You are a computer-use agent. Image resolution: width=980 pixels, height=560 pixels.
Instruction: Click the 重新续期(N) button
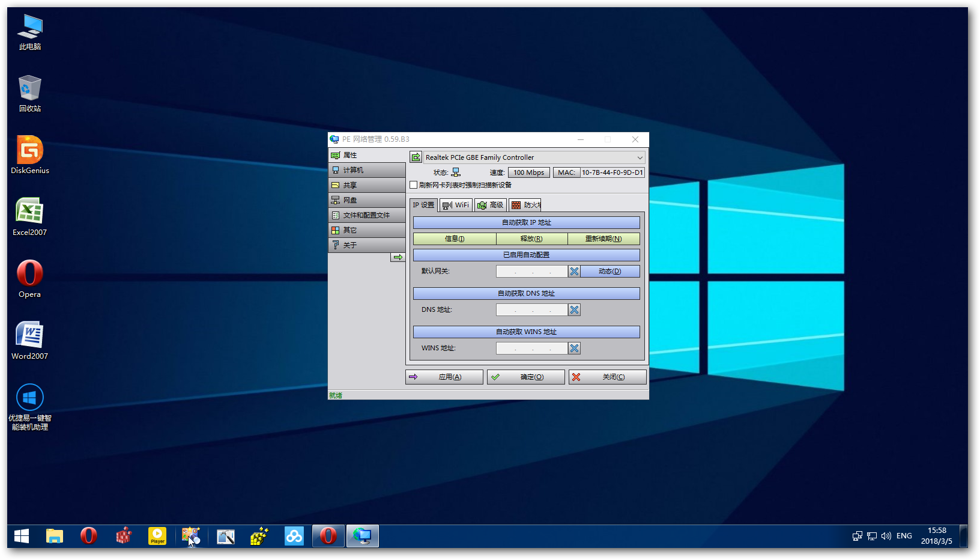pyautogui.click(x=603, y=239)
